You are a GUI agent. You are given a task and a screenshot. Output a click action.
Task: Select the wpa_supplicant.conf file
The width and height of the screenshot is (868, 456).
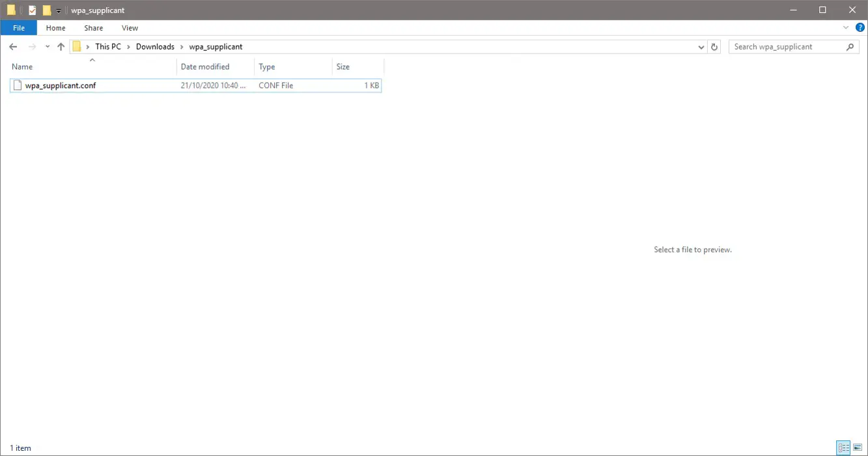click(60, 85)
